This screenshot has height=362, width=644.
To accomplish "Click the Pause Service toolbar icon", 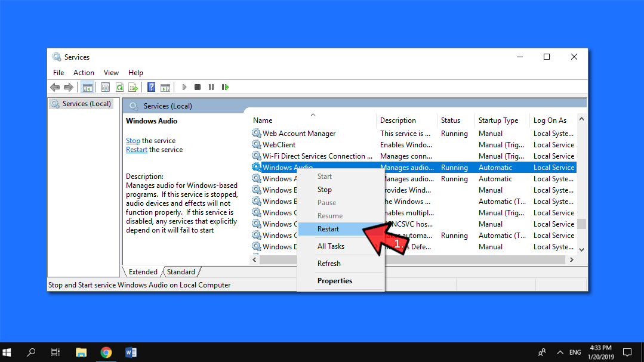I will pos(211,87).
